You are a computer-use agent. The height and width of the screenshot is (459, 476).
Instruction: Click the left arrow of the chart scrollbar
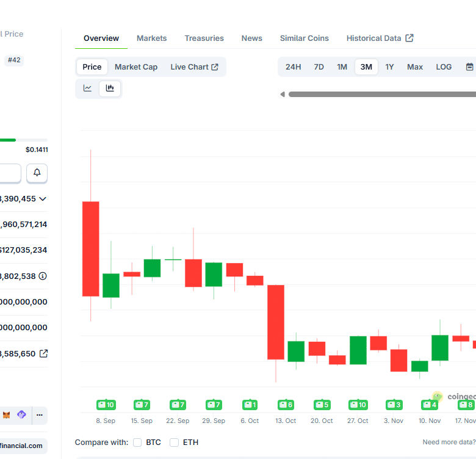[x=282, y=94]
